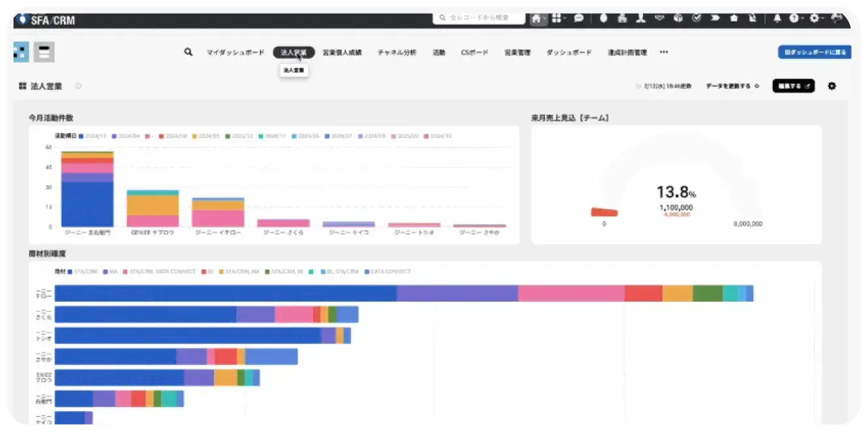
Task: Open the top bar settings gear dropdown
Action: [x=816, y=18]
